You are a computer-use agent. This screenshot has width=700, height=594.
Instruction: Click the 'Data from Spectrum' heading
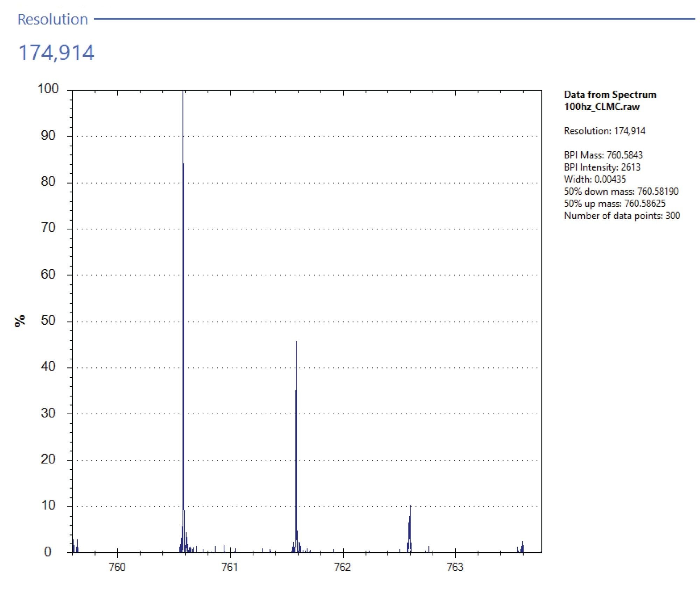pos(610,95)
